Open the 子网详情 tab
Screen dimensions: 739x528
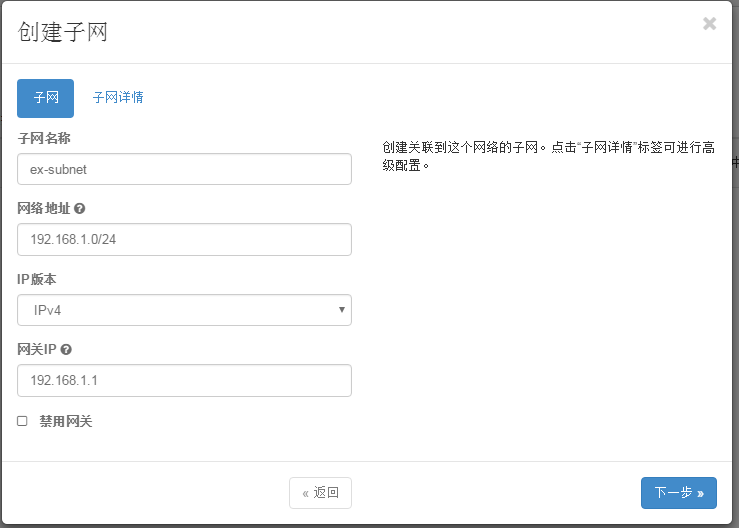coord(118,98)
